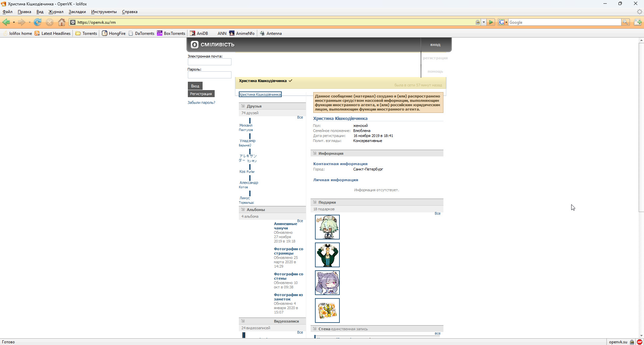Open the Фотографии со стены album
Screen dimensions: 644x345
coord(288,276)
